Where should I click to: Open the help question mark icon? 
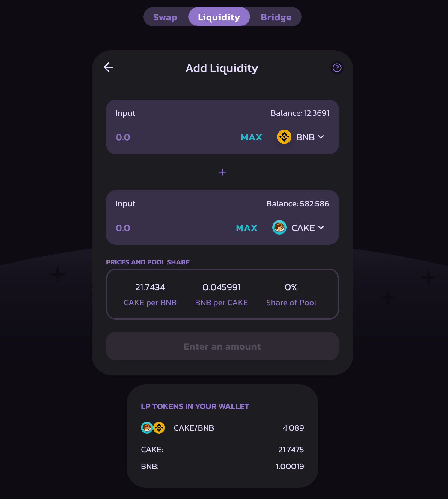click(x=337, y=68)
